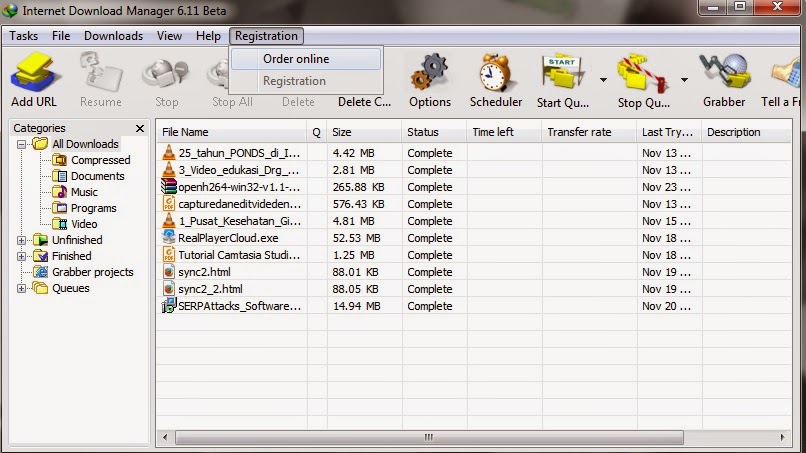Expand the Finished tree node

click(x=21, y=256)
